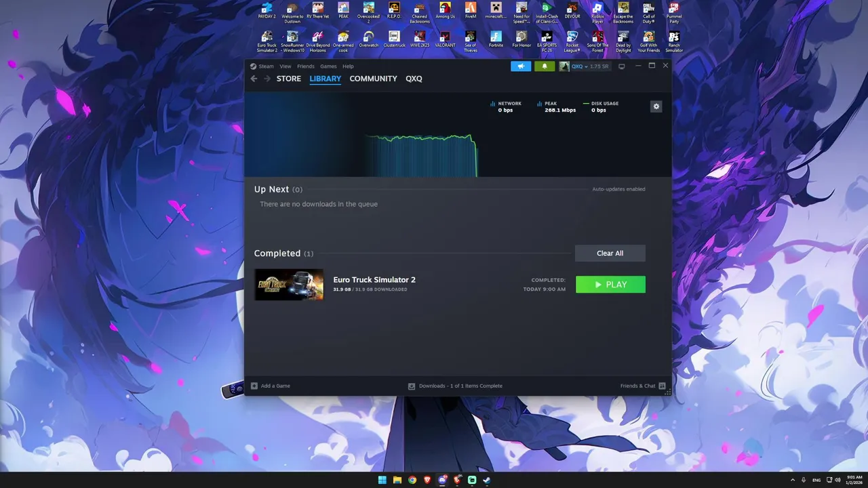Viewport: 868px width, 488px height.
Task: Toggle Steam Big Picture mode icon
Action: [622, 66]
